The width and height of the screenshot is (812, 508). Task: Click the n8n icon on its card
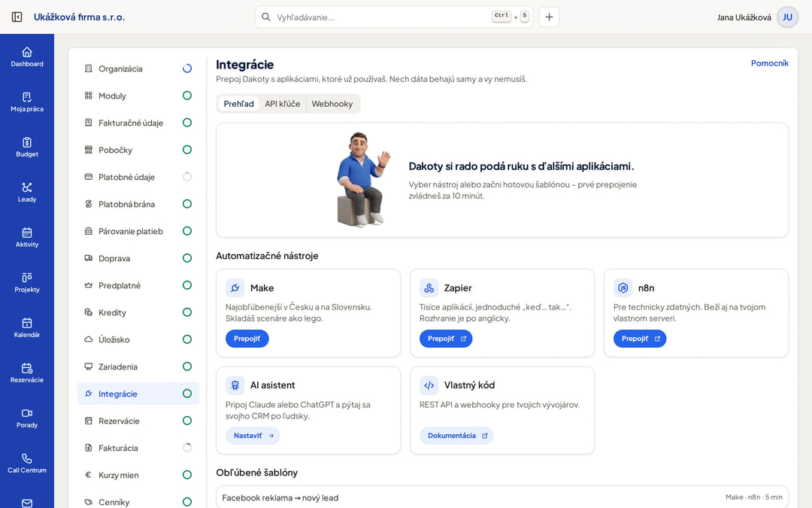[x=623, y=287]
